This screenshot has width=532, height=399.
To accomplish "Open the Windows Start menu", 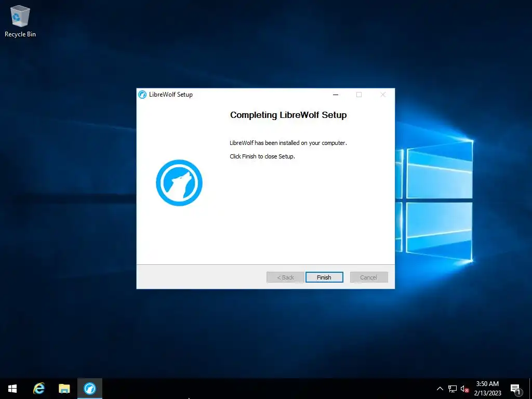I will point(12,389).
